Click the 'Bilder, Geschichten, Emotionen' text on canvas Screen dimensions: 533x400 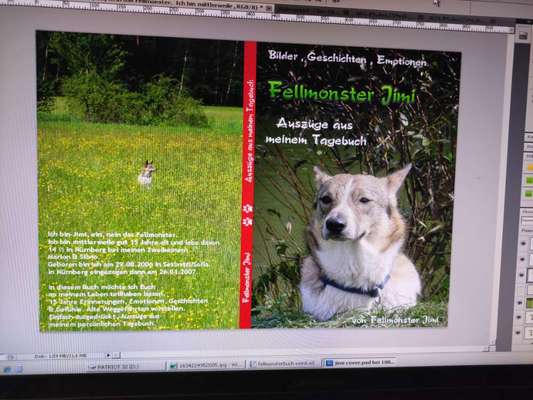tap(347, 58)
